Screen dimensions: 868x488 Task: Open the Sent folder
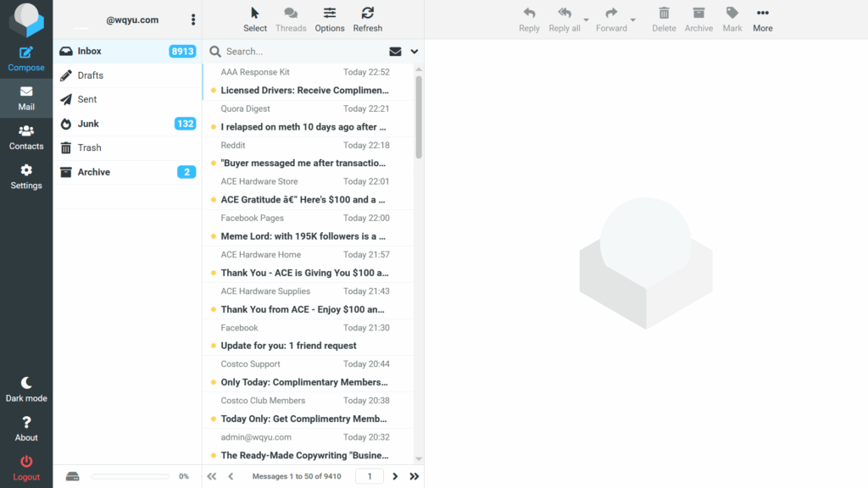click(127, 100)
